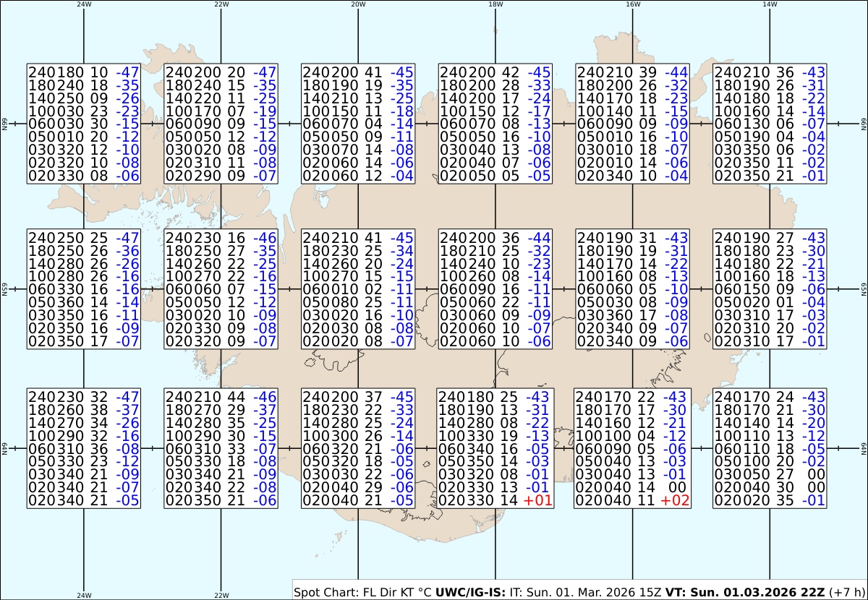Click valid time "VT: Sun. 01.03.2026 22Z"
Image resolution: width=868 pixels, height=600 pixels.
(x=745, y=591)
